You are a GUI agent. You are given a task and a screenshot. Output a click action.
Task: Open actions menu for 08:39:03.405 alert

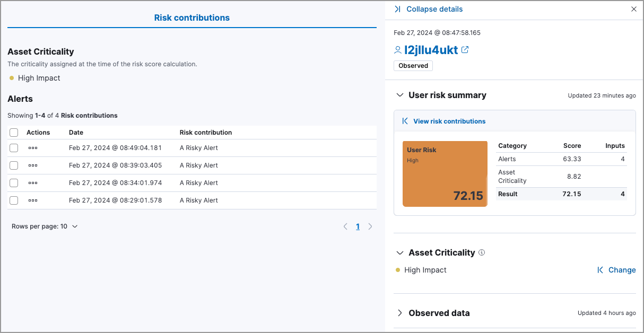(33, 165)
